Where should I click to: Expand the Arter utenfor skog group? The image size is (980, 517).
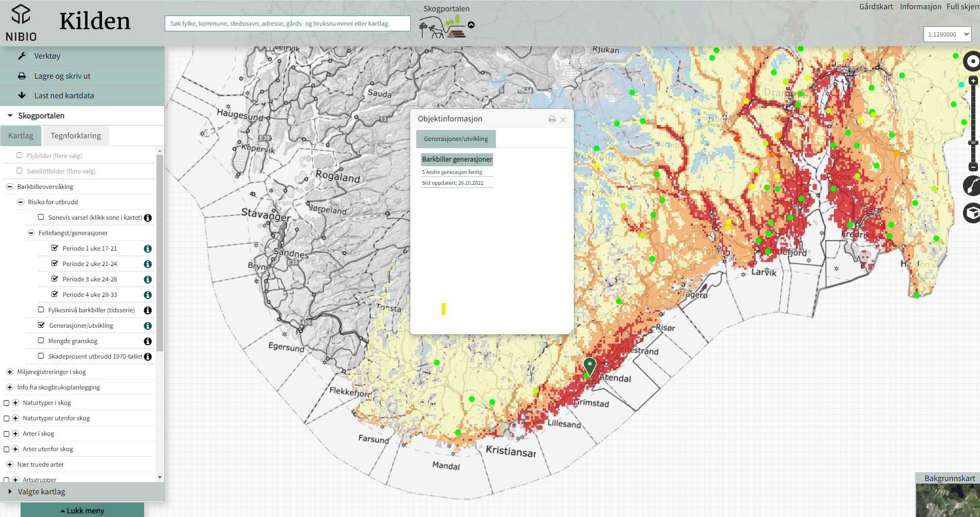click(15, 449)
